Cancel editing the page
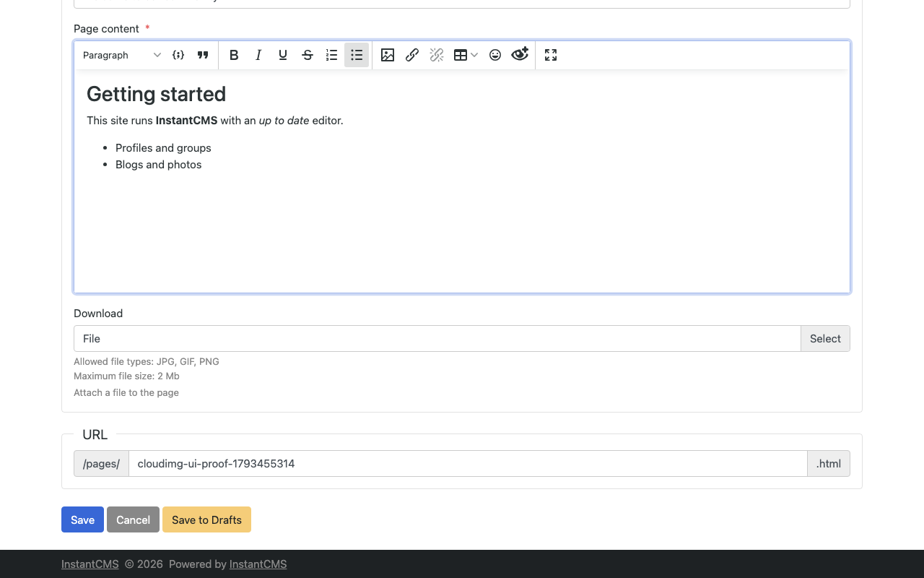This screenshot has width=924, height=578. click(x=133, y=519)
